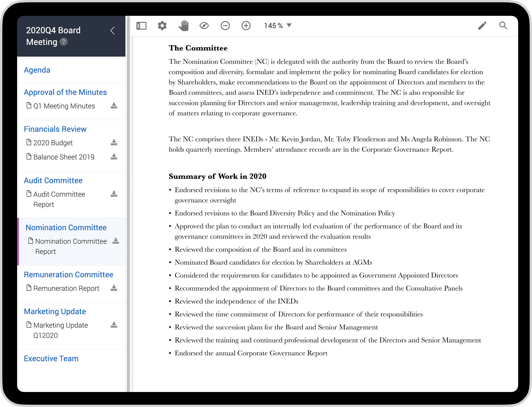Download the Q1 Meeting Minutes file
Image resolution: width=532 pixels, height=407 pixels.
pos(114,106)
